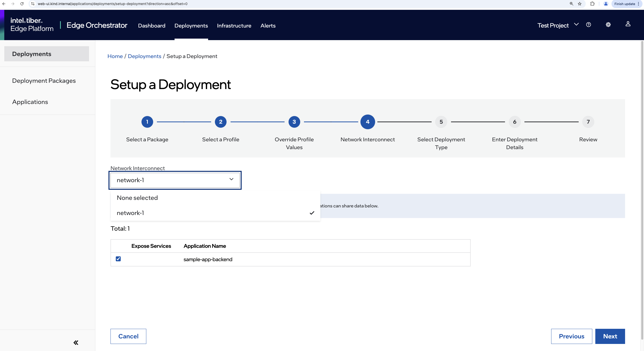Click the browser zoom magnifier icon
The image size is (644, 351).
[x=571, y=4]
